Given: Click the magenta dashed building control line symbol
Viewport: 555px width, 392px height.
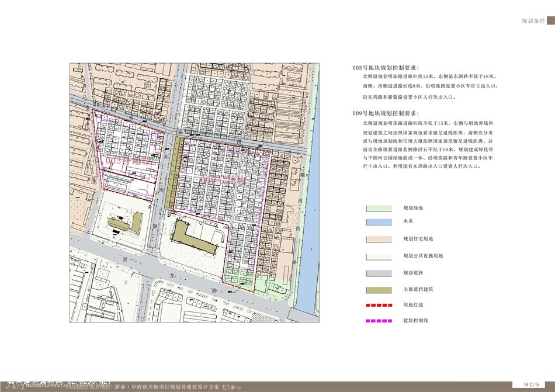Looking at the screenshot, I should tap(378, 321).
